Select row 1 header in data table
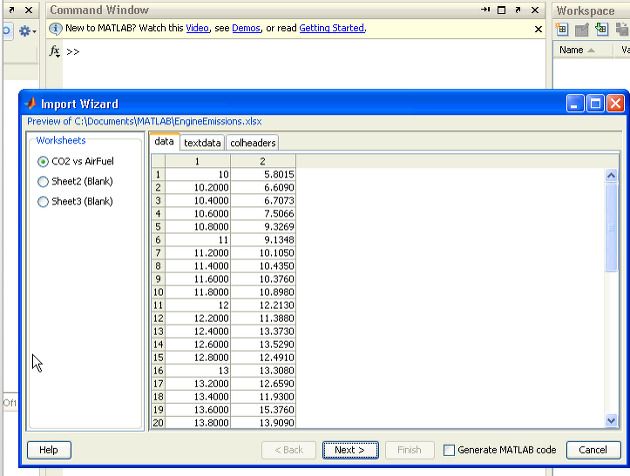630x476 pixels. click(x=158, y=175)
